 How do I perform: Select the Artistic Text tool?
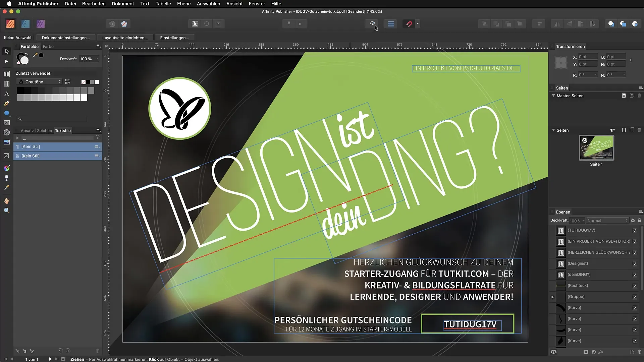tap(7, 94)
